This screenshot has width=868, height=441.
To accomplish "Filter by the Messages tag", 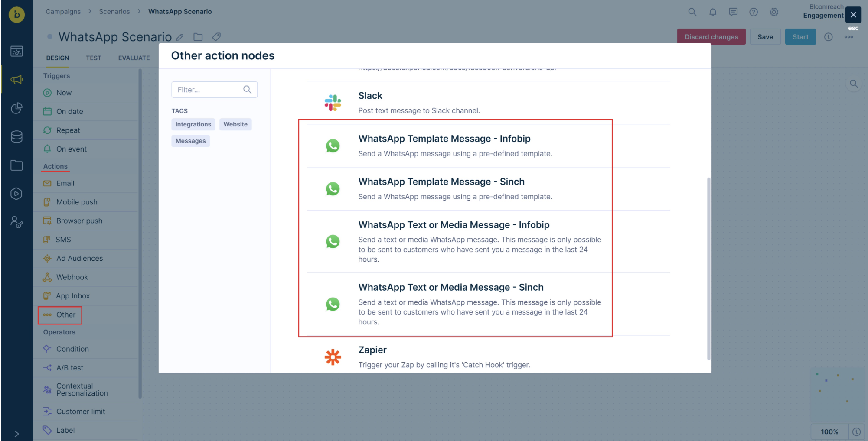I will pos(190,141).
